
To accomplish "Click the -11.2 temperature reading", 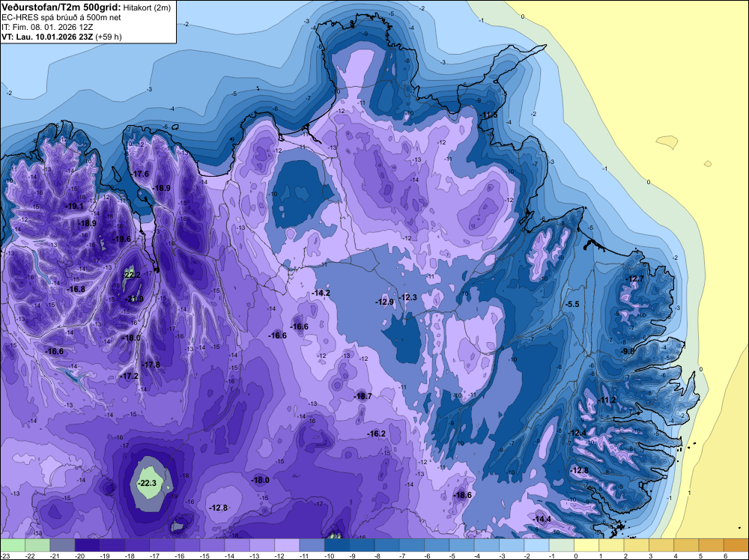I will pyautogui.click(x=607, y=400).
